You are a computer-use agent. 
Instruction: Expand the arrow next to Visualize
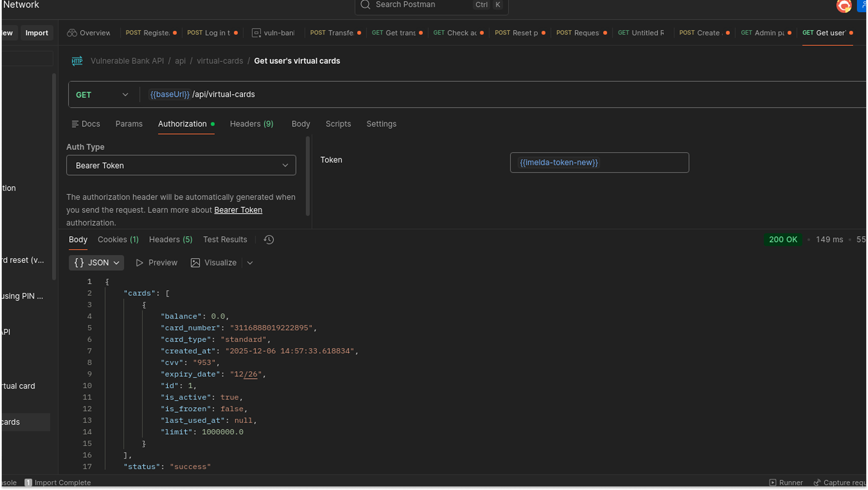tap(250, 263)
